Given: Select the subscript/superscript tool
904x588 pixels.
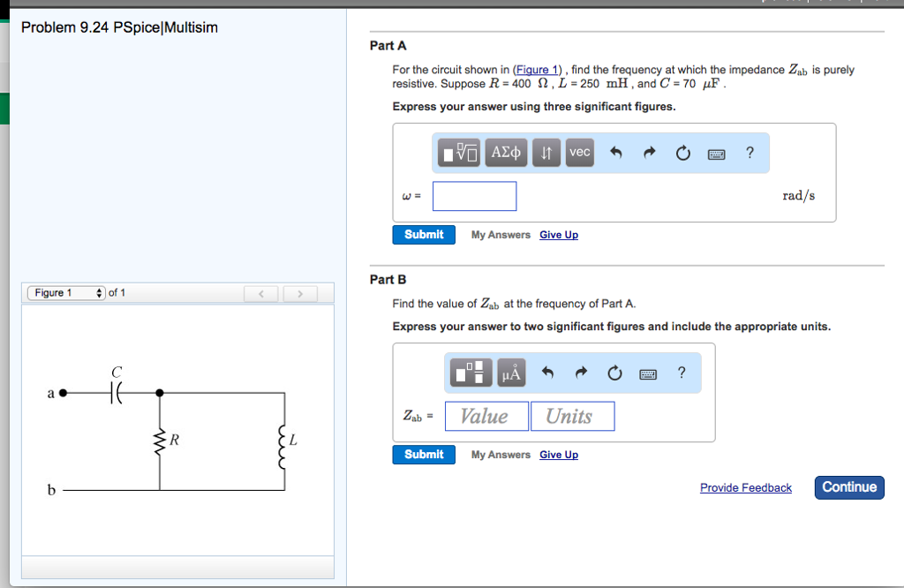Looking at the screenshot, I should click(x=546, y=152).
